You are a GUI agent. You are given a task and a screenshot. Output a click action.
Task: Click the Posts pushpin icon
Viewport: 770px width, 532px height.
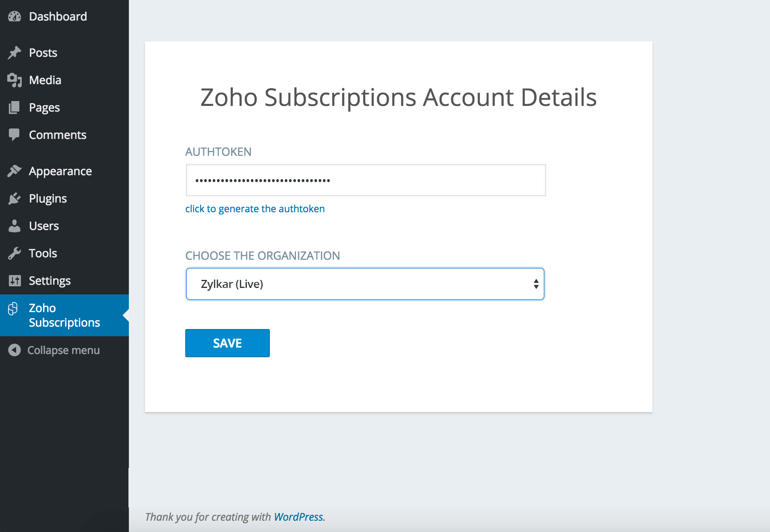14,53
